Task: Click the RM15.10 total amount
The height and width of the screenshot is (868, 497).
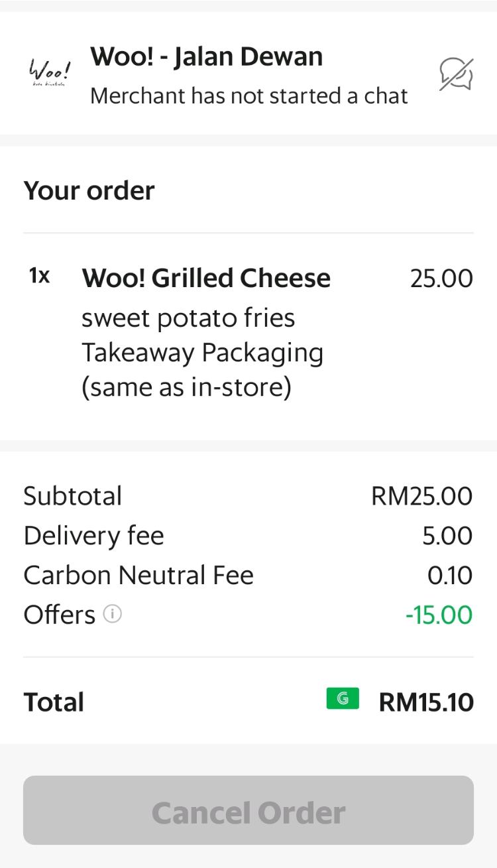Action: tap(425, 702)
